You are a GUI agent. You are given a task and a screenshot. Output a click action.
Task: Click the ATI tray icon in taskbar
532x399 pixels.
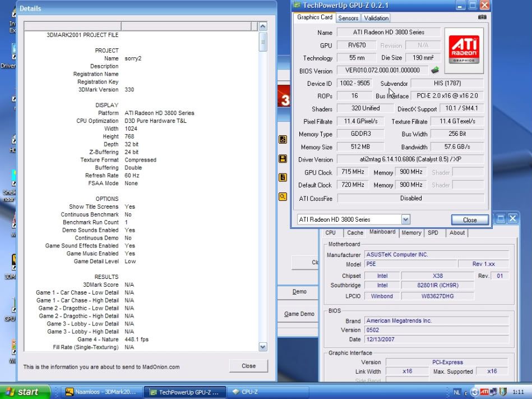click(485, 392)
